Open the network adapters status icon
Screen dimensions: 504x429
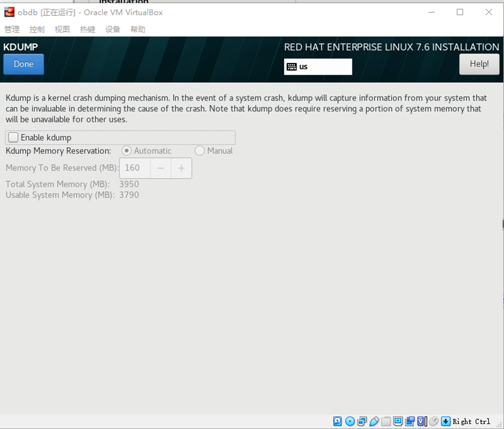pos(362,421)
